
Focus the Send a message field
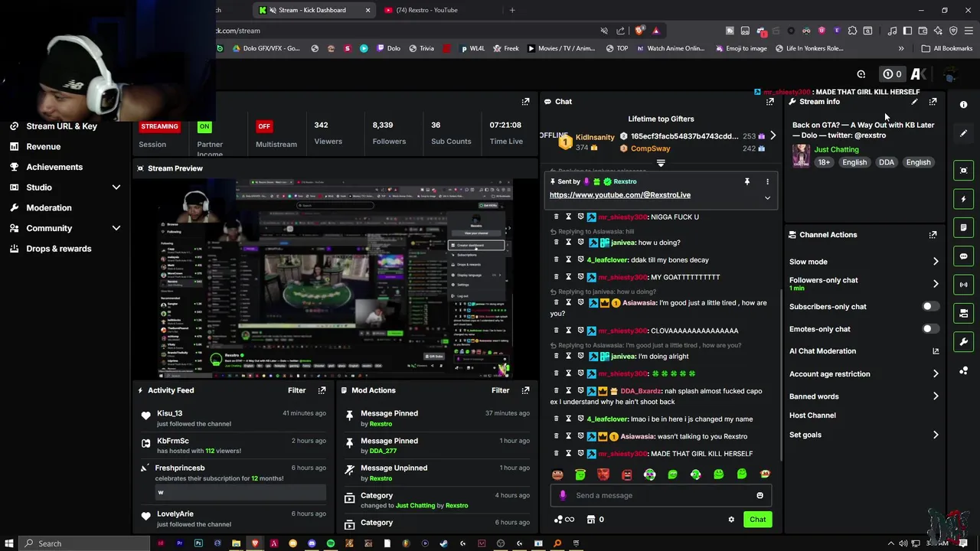[x=660, y=495]
